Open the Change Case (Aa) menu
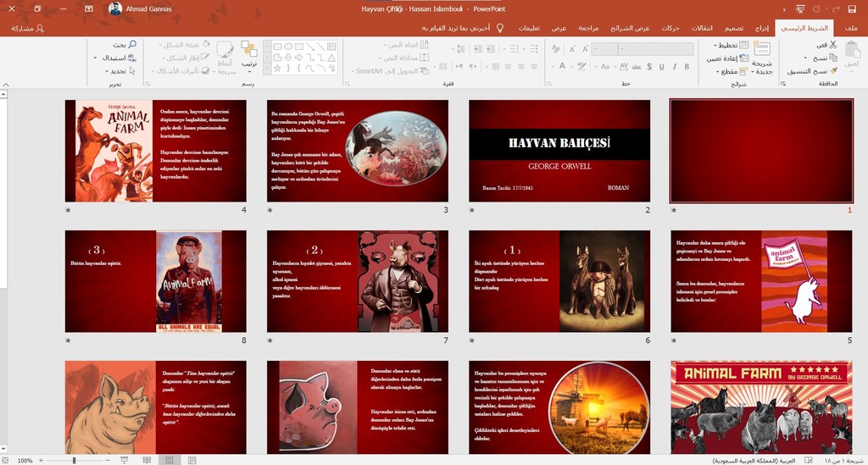868x465 pixels. coord(604,66)
